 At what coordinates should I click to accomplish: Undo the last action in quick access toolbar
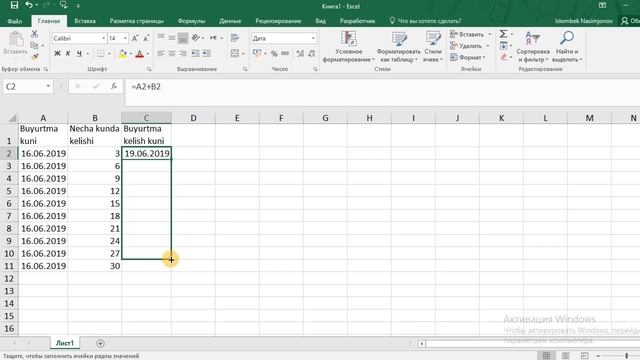click(x=29, y=5)
